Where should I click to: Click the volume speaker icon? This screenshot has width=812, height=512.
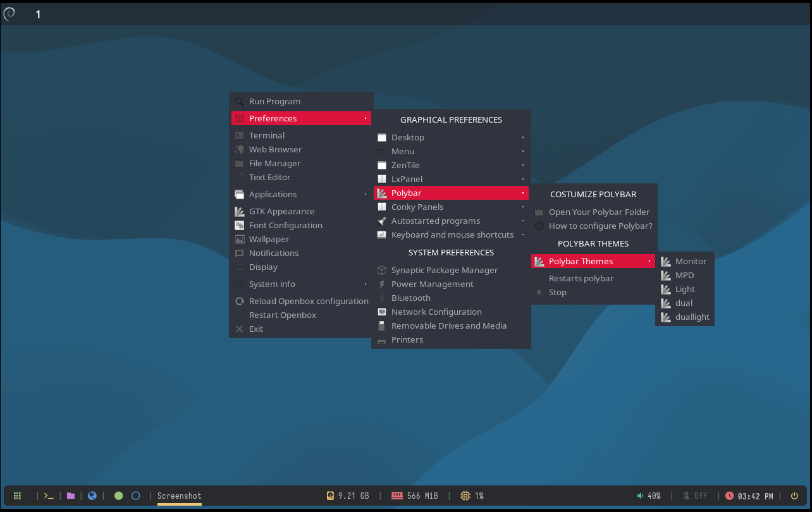coord(640,496)
